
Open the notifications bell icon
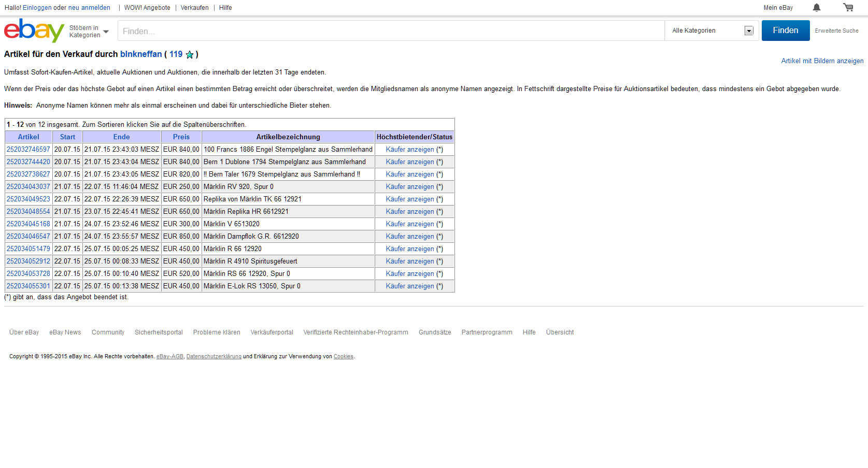click(x=817, y=7)
